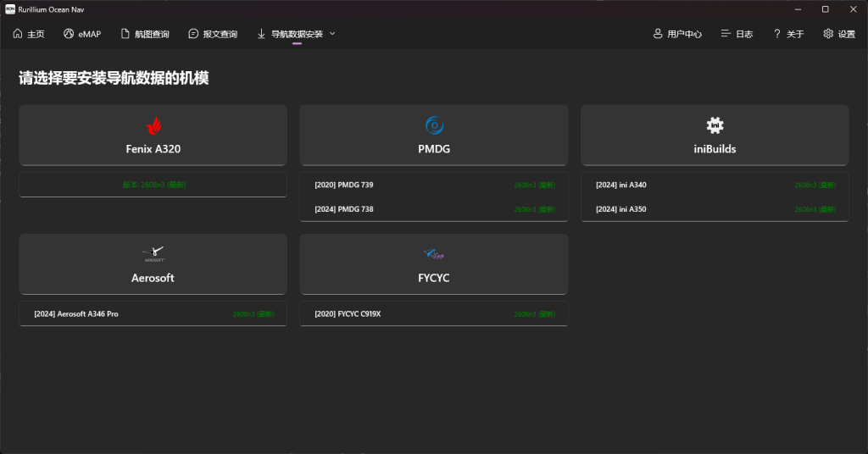Click the 关于 question mark icon
The width and height of the screenshot is (868, 454).
point(776,34)
